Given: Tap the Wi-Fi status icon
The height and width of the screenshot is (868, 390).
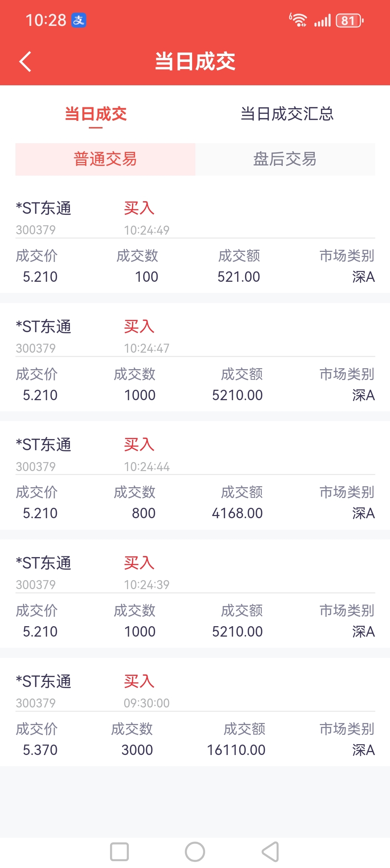Looking at the screenshot, I should click(298, 20).
